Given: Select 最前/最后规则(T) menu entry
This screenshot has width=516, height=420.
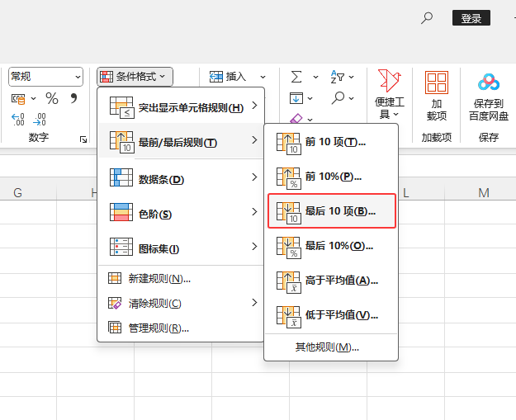Looking at the screenshot, I should pos(181,142).
